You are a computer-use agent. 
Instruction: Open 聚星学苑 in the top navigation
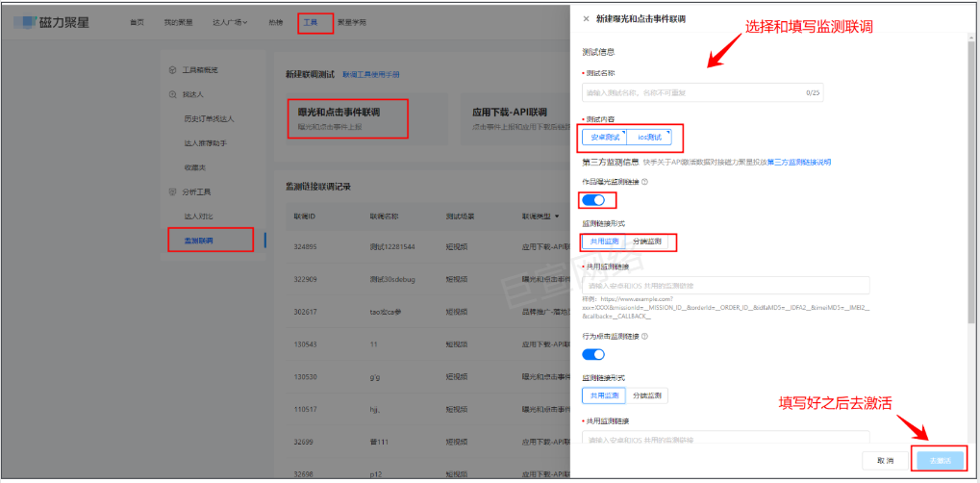[x=352, y=22]
